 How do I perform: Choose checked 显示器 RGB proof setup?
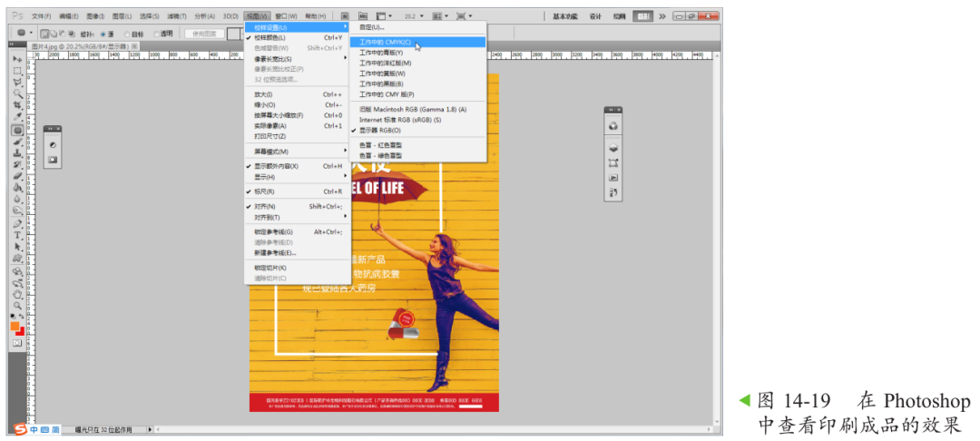pos(416,130)
